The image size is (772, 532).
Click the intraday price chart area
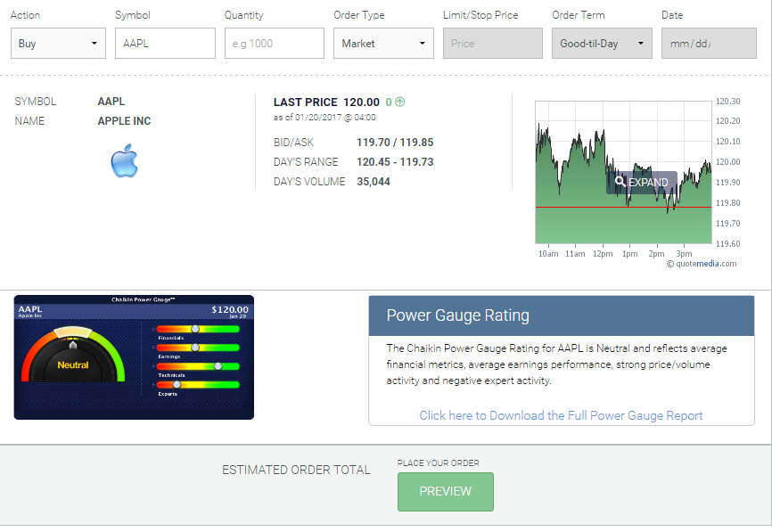[623, 172]
